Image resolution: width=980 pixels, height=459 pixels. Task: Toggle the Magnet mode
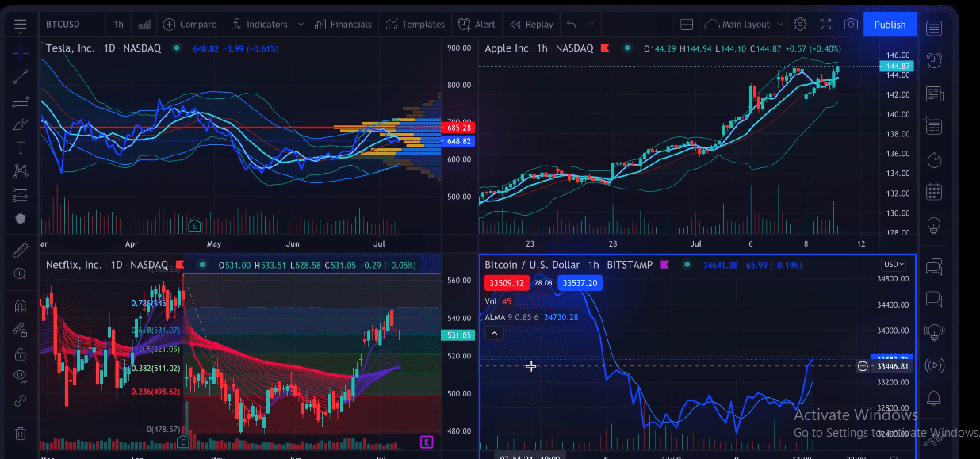(21, 306)
